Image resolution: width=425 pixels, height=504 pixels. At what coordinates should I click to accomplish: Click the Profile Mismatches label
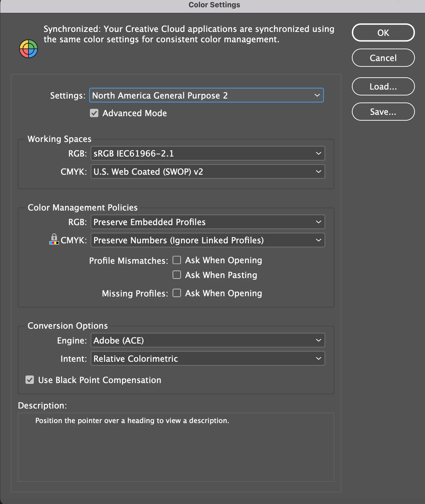129,261
